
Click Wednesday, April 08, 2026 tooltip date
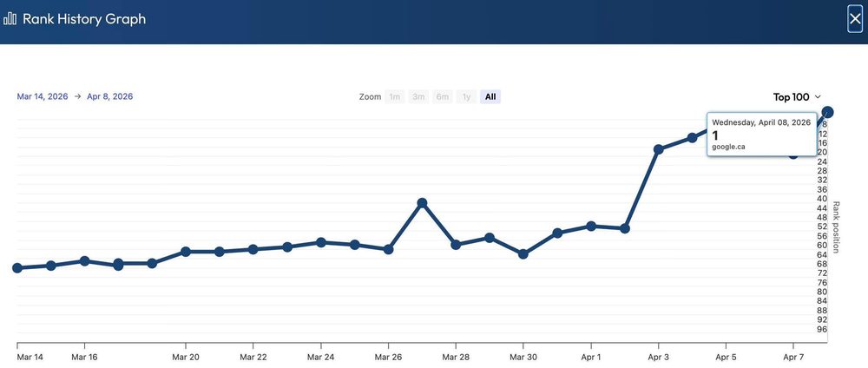pyautogui.click(x=761, y=122)
